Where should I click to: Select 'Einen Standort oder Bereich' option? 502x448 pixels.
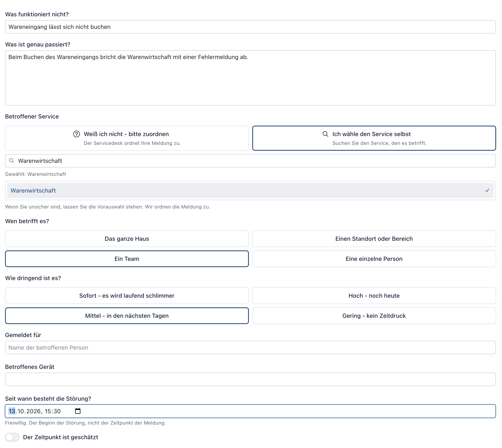(374, 239)
